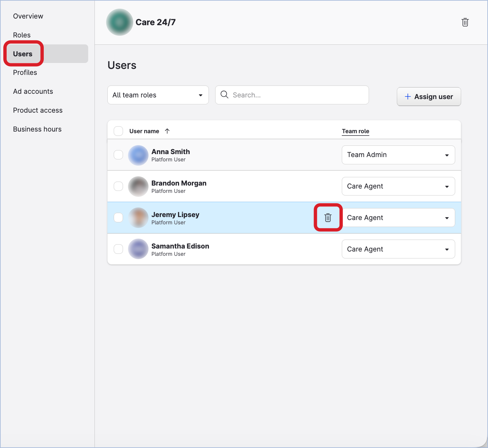
Task: Tick Brandon Morgan's row checkbox
Action: pyautogui.click(x=118, y=186)
